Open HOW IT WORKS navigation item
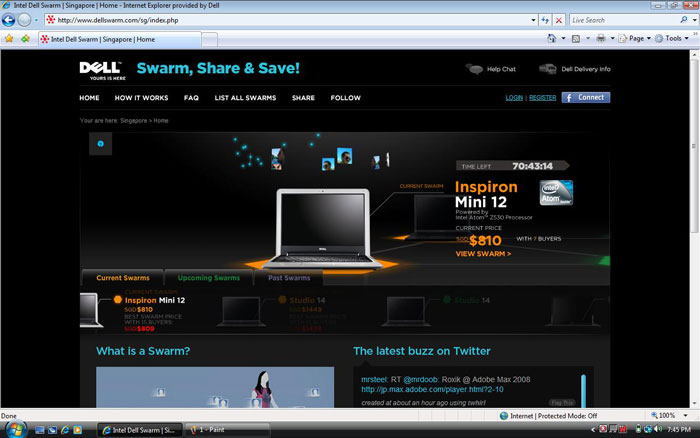The height and width of the screenshot is (438, 700). (141, 98)
